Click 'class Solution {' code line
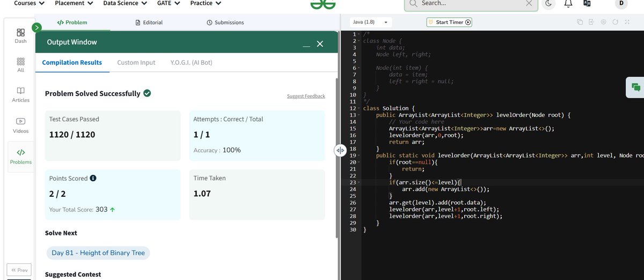This screenshot has height=280, width=644. 389,108
